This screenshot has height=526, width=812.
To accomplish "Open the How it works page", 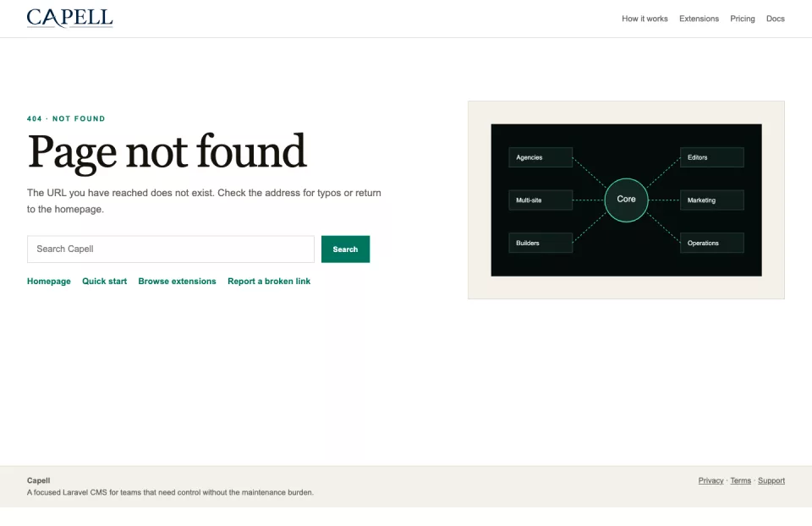I will [x=645, y=19].
